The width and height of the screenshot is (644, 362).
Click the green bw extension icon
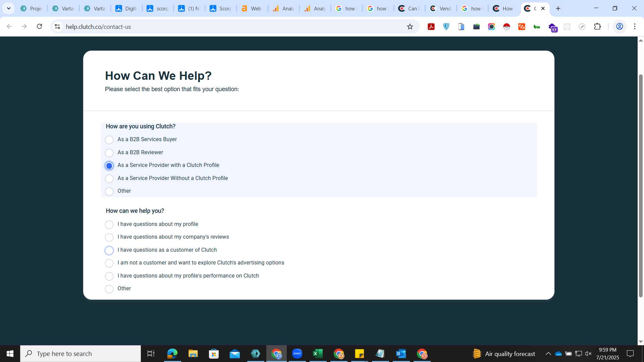537,26
